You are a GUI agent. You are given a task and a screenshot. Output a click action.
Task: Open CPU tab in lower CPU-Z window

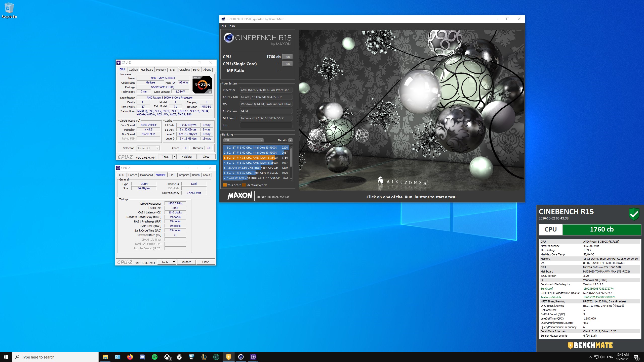point(122,175)
